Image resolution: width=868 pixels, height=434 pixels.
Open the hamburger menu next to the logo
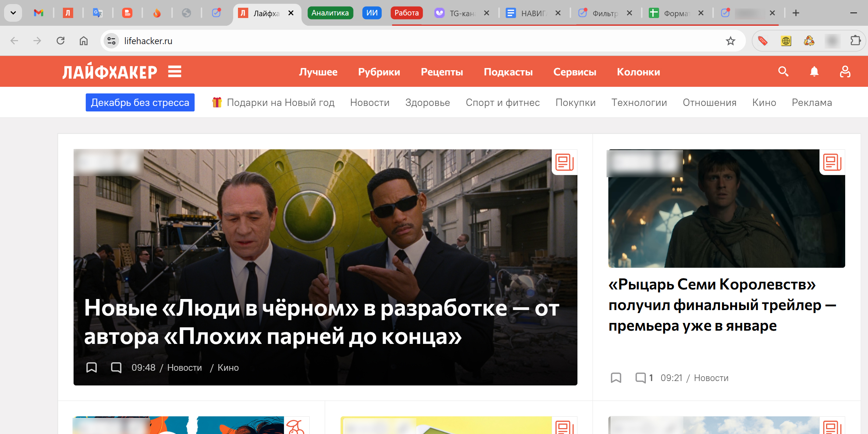[x=174, y=71]
